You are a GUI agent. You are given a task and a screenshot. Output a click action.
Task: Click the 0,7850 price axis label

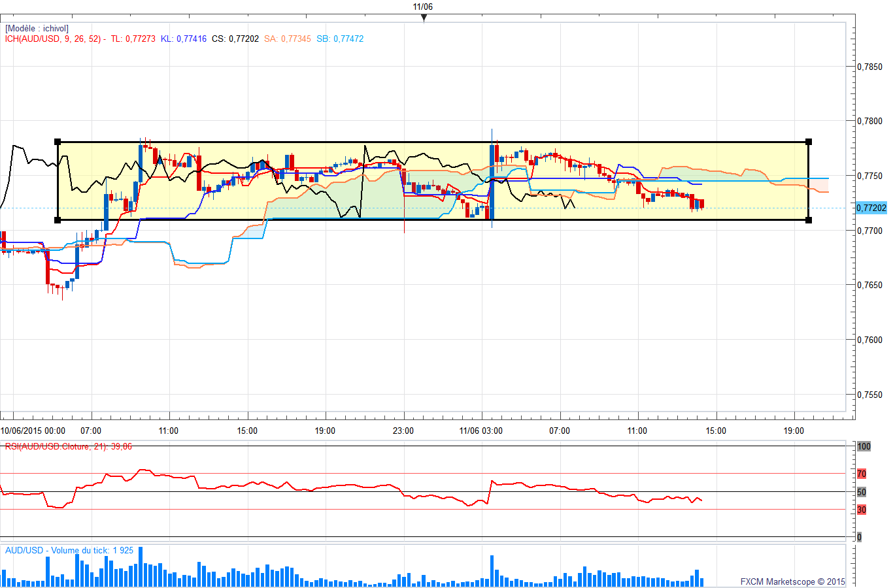[869, 67]
